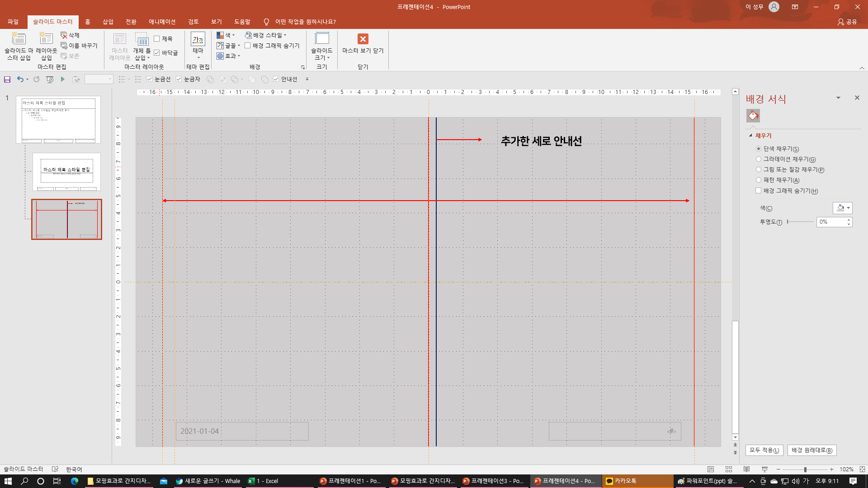Click the 배경 원래대로 button
The height and width of the screenshot is (488, 868).
pyautogui.click(x=812, y=450)
